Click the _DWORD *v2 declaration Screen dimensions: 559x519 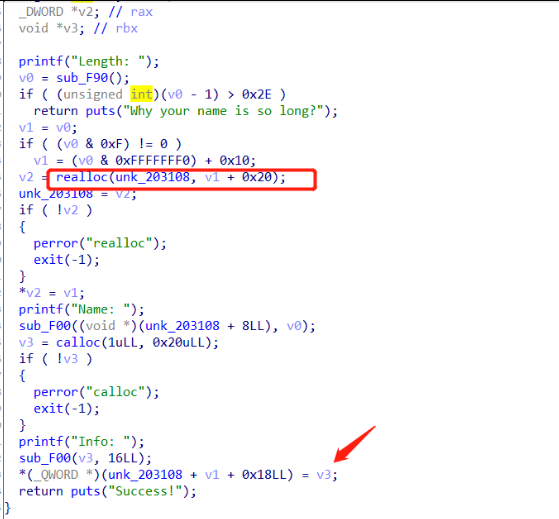tap(59, 12)
